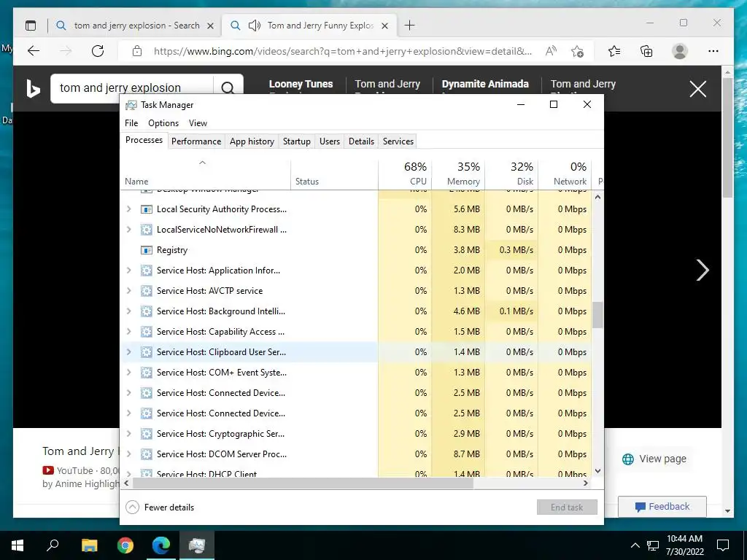Go to next video with right chevron
This screenshot has height=560, width=747.
[x=703, y=270]
